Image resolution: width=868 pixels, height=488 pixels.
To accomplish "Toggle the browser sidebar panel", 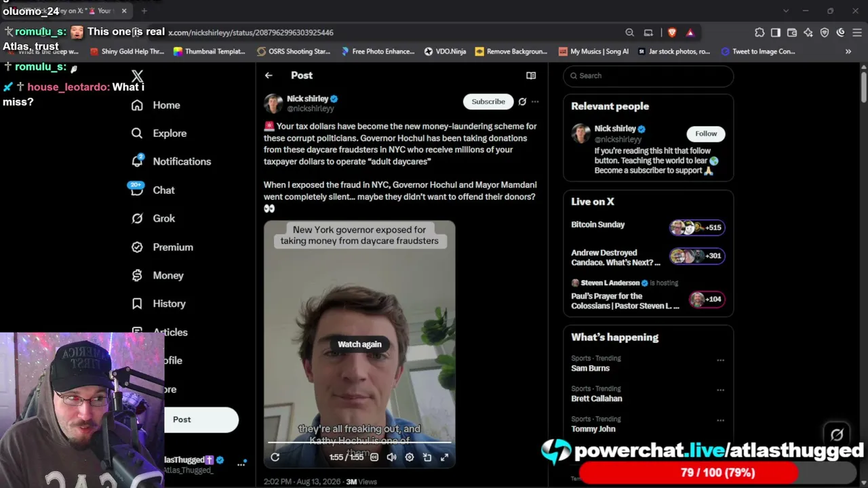I will pos(776,33).
